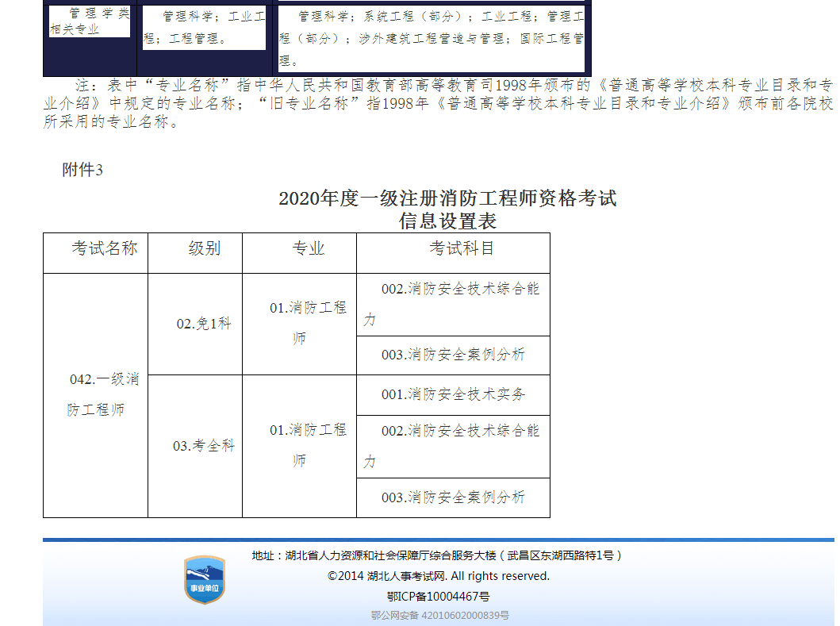Select subject 003.消防安全案例分析 at table bottom

pyautogui.click(x=452, y=497)
